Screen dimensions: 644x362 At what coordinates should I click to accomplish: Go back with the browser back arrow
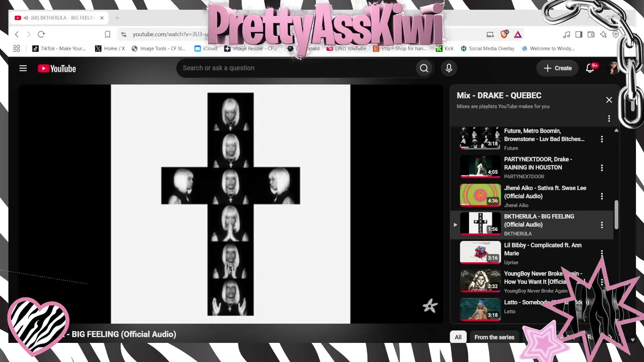17,34
